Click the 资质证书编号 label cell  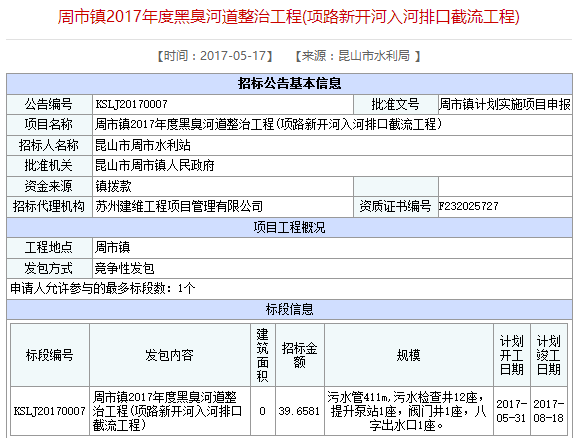[x=396, y=206]
